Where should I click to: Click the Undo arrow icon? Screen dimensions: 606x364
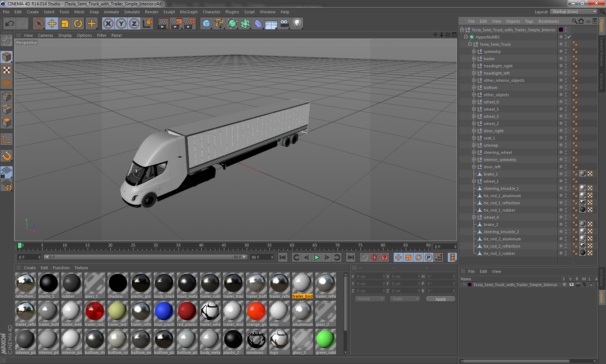pos(10,24)
